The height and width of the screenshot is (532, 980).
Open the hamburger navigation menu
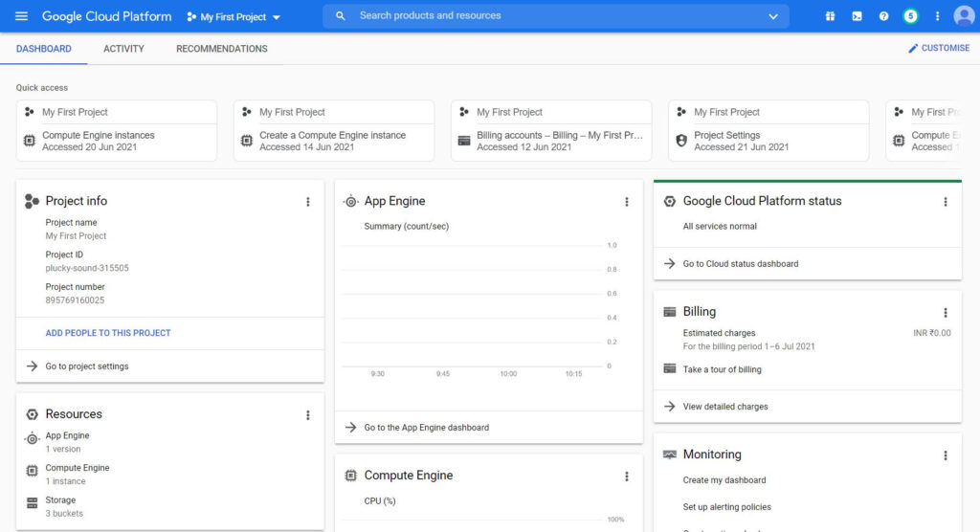[21, 16]
